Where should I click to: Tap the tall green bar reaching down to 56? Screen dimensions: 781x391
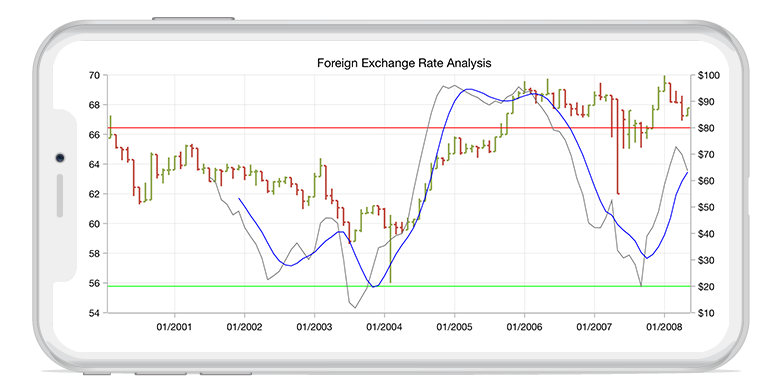[390, 249]
